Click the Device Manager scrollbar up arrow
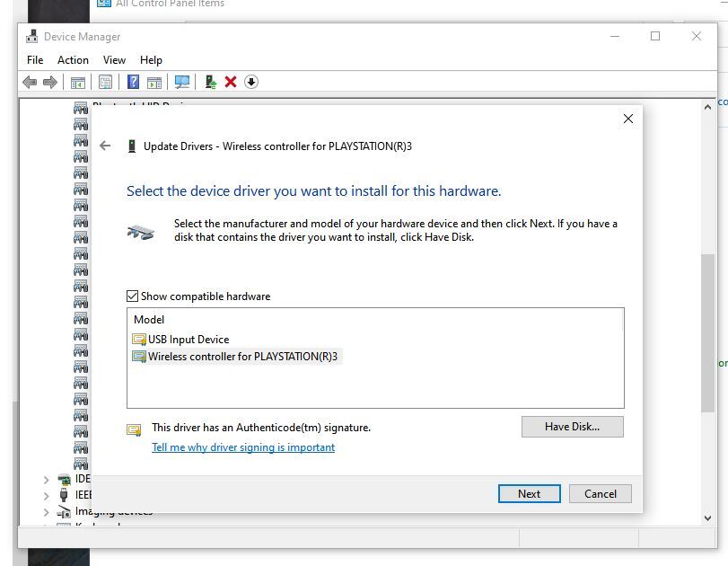 coord(707,107)
